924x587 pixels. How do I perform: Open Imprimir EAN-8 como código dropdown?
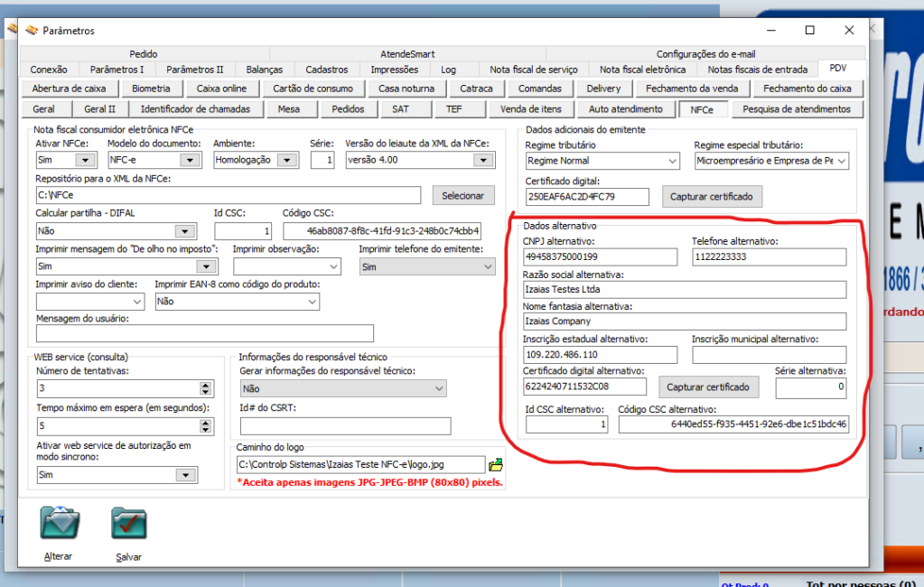coord(313,302)
